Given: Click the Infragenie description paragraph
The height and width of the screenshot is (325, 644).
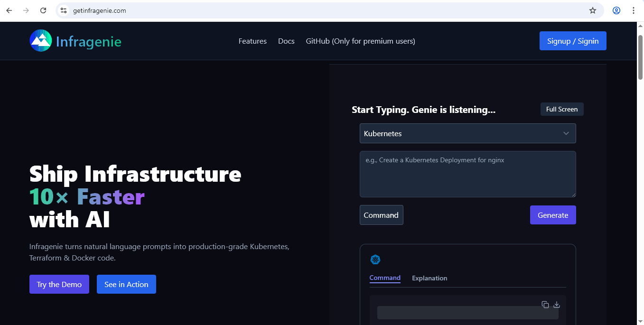Looking at the screenshot, I should [x=159, y=252].
